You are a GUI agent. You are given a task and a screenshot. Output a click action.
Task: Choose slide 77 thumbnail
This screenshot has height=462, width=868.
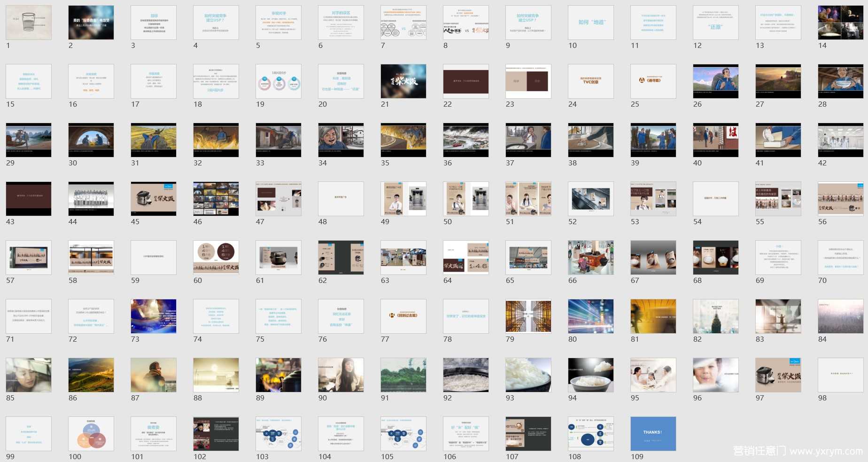[x=403, y=316]
